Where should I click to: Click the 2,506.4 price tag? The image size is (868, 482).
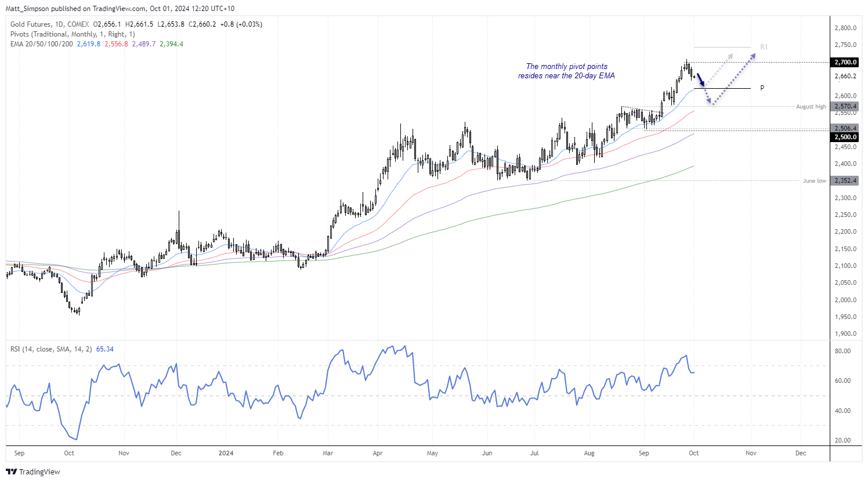tap(845, 128)
